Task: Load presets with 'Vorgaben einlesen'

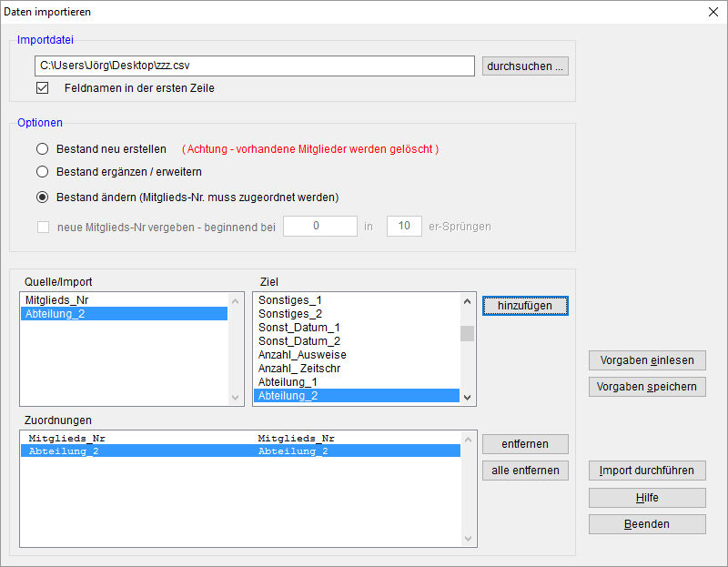Action: (647, 360)
